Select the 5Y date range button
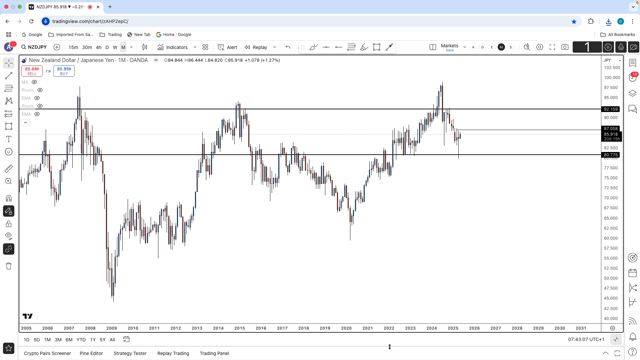Screen dimensions: 640x360 102,340
